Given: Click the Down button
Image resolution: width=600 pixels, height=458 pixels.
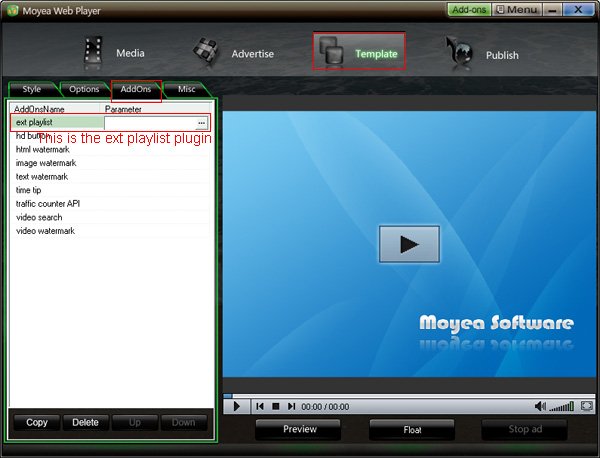Looking at the screenshot, I should 184,422.
